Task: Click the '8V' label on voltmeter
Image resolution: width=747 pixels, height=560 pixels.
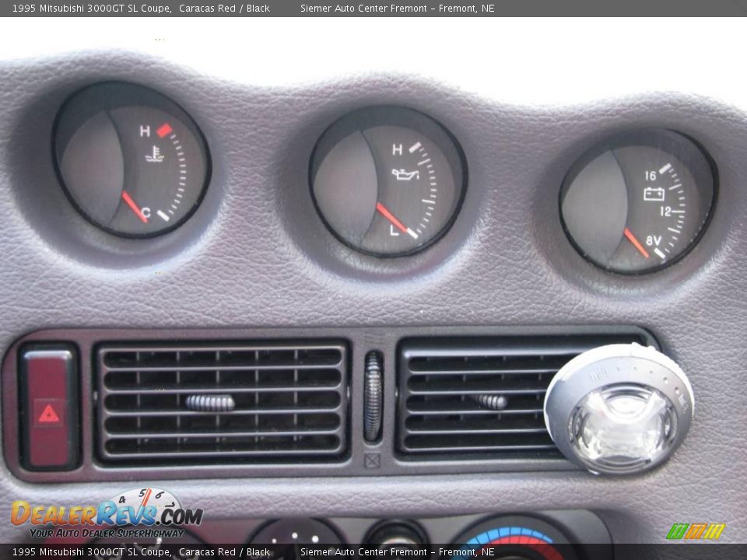Action: 653,241
